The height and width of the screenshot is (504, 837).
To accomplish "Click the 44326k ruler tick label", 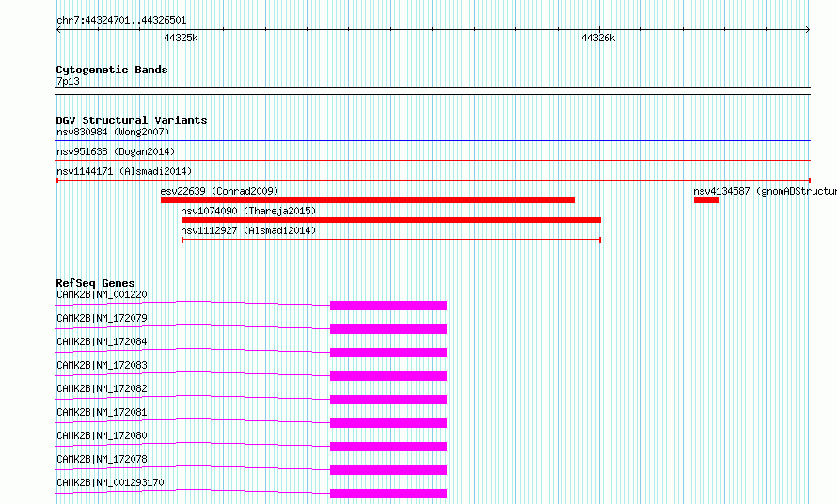I will tap(598, 38).
